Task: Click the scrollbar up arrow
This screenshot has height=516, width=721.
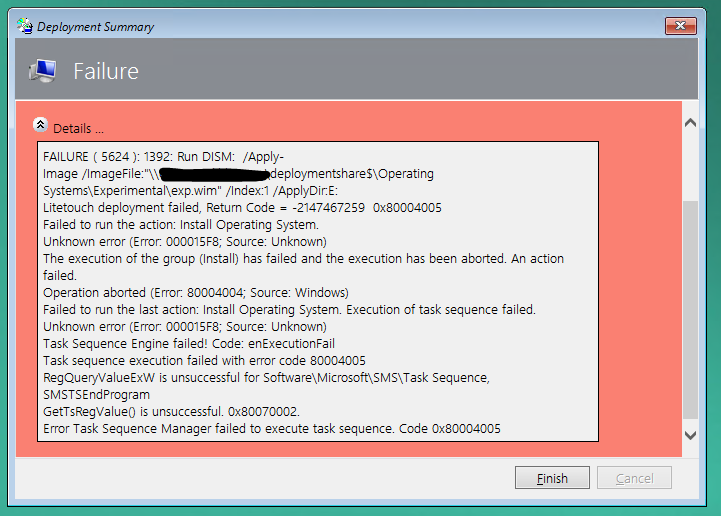Action: tap(690, 123)
